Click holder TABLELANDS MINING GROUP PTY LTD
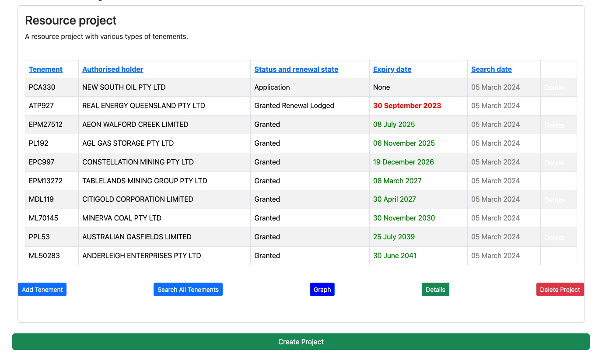This screenshot has height=364, width=602. (145, 181)
